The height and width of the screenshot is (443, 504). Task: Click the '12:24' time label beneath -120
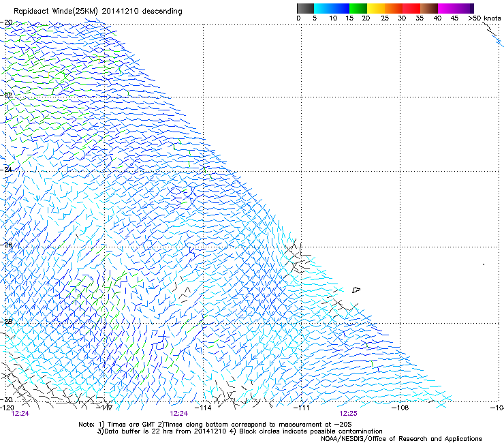20,414
